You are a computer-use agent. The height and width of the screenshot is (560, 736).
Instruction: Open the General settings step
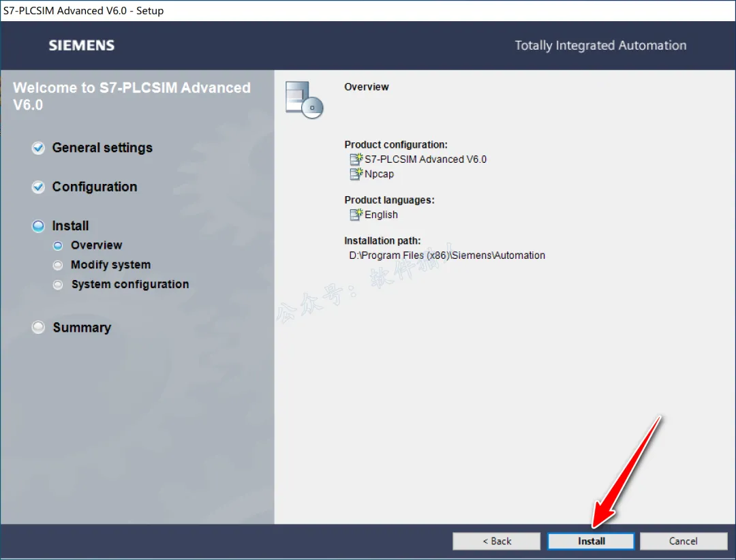pyautogui.click(x=102, y=148)
